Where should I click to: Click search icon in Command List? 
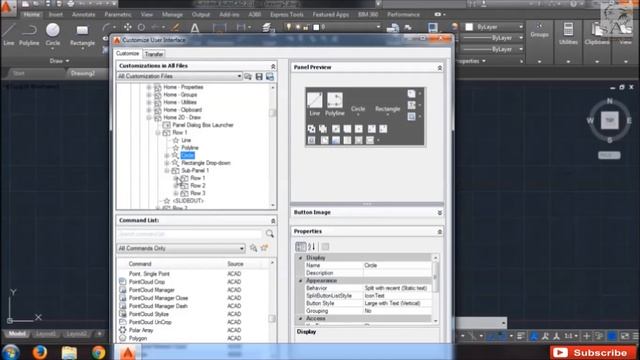[269, 233]
